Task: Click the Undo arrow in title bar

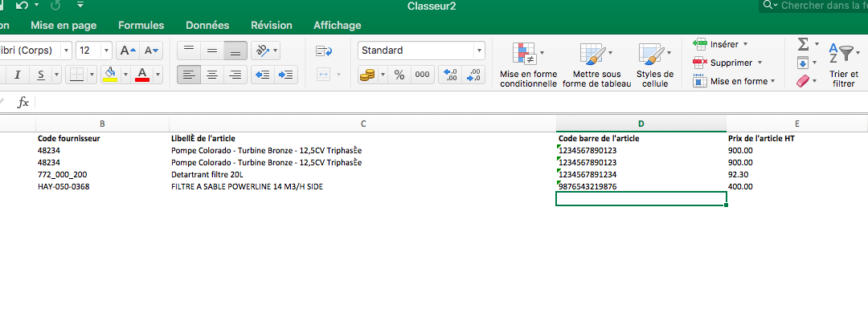Action: click(x=22, y=6)
